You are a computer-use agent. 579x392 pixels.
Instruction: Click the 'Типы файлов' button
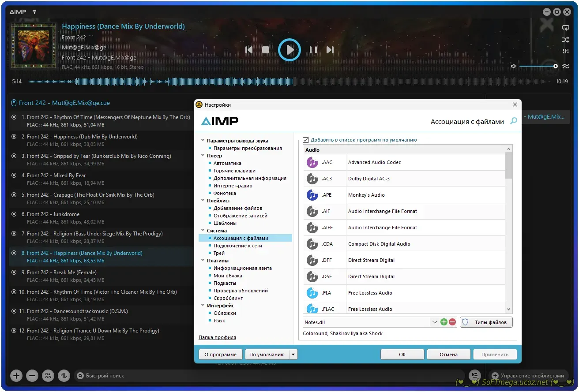coord(486,322)
